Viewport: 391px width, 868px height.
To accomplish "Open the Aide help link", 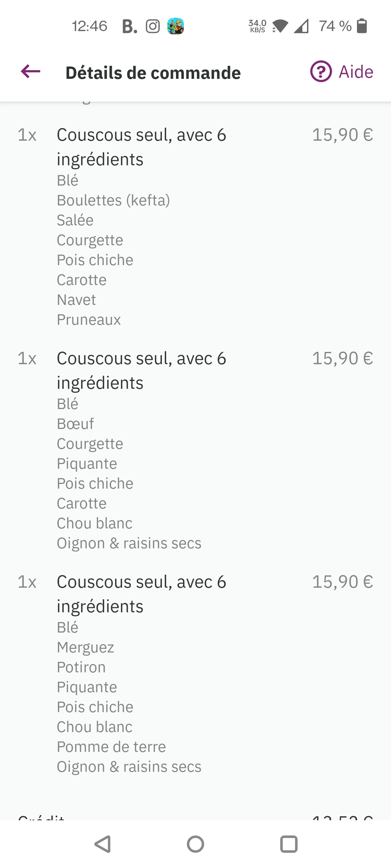I will click(x=356, y=72).
